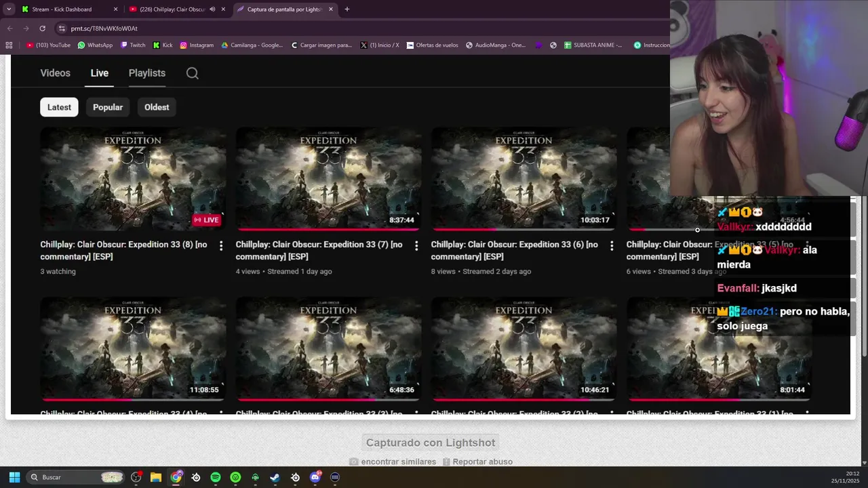Open the thumbnail with duration 8:01:44
868x488 pixels.
click(x=719, y=349)
